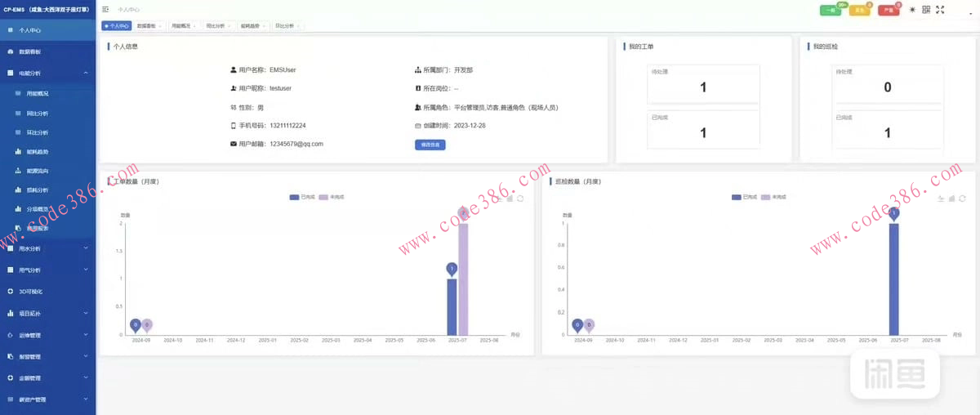Expand the 运维管理 sidebar group
This screenshot has width=980, height=415.
[x=47, y=335]
